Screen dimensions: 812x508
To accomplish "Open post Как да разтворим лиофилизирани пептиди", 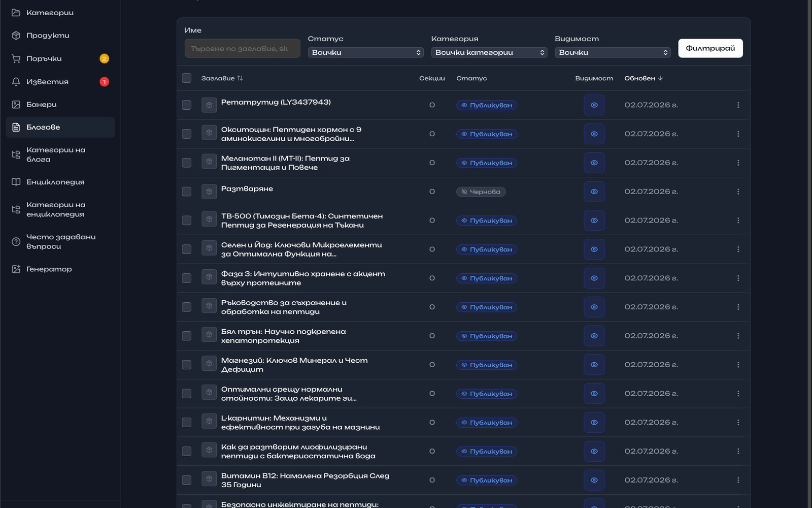I will tap(298, 451).
